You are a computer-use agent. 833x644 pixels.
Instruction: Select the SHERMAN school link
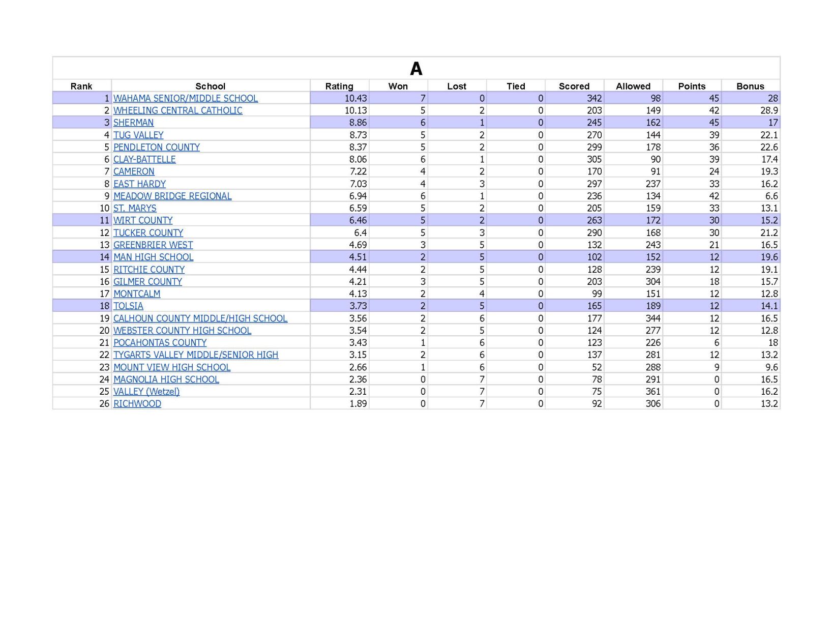[x=134, y=123]
